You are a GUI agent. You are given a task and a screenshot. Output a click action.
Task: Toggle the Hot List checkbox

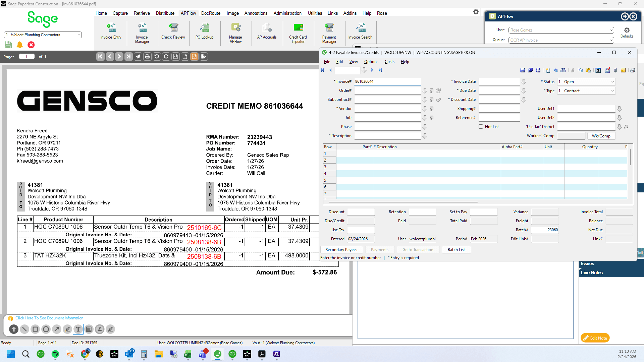481,127
